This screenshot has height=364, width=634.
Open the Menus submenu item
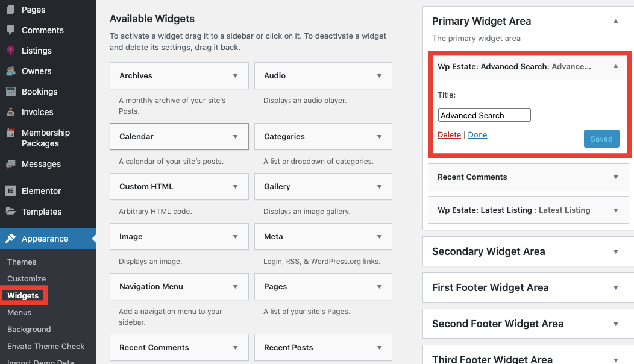tap(19, 313)
